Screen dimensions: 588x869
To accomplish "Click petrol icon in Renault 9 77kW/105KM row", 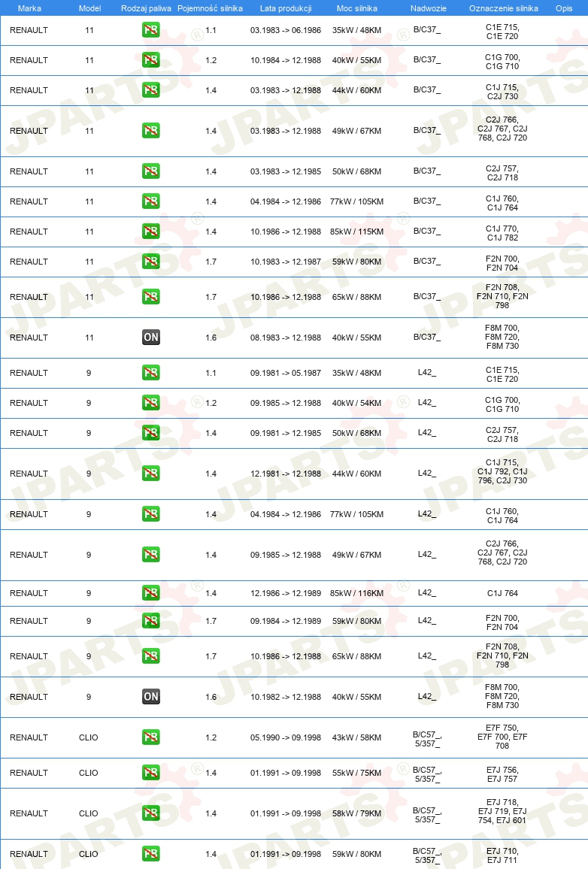I will [150, 513].
